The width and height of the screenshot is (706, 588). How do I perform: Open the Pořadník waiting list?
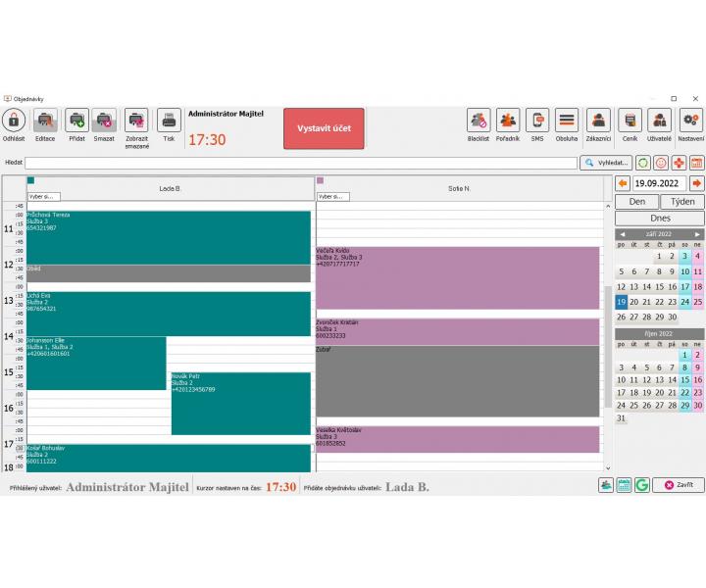[508, 122]
